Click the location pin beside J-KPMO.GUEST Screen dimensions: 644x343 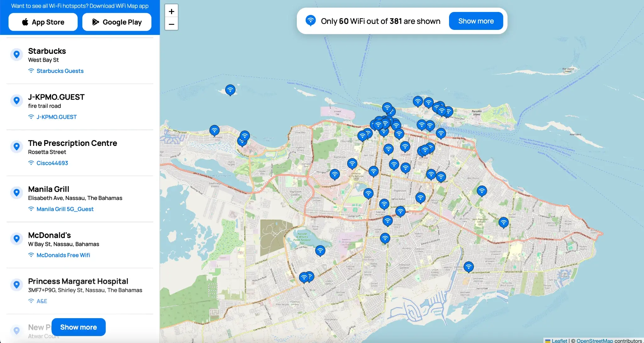[x=17, y=101]
